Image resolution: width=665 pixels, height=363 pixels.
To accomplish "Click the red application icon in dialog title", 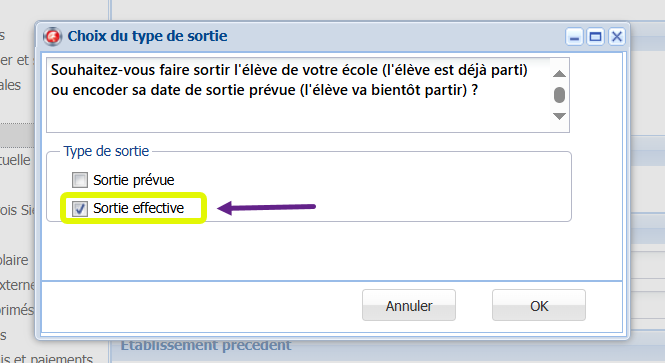I will (53, 36).
